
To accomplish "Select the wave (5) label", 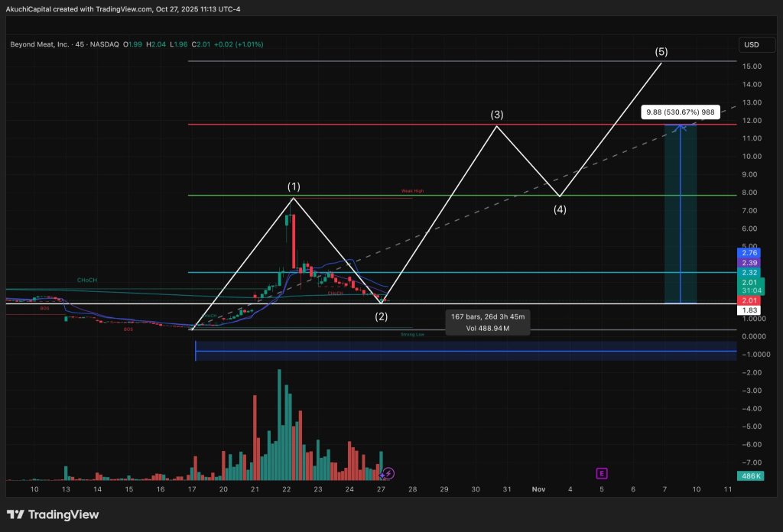I will point(661,52).
